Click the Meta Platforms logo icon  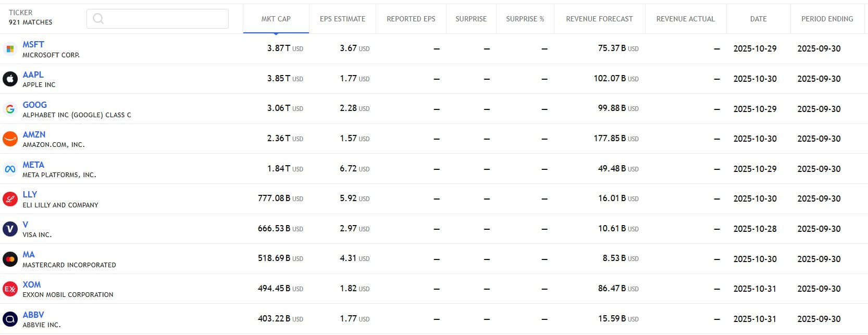point(10,169)
